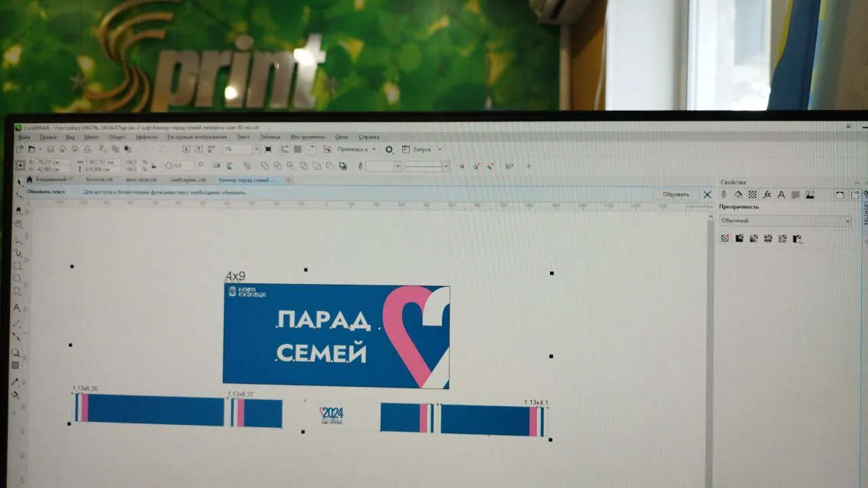Select the Pick tool in the toolbox
The image size is (868, 488).
18,182
